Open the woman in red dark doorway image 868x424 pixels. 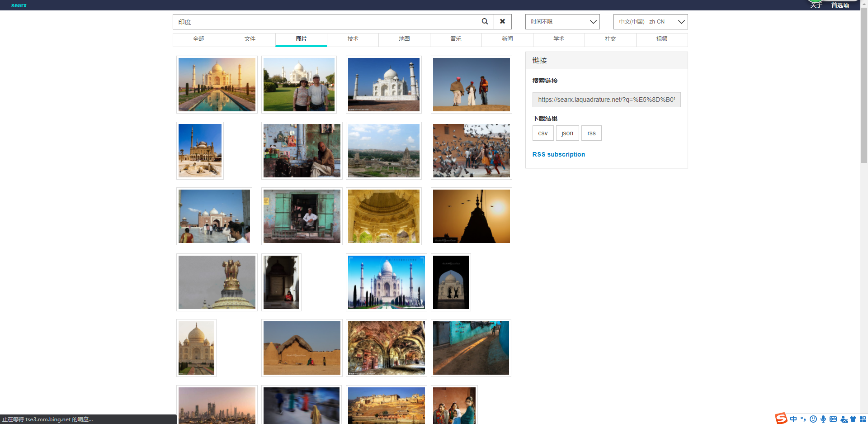coord(281,282)
